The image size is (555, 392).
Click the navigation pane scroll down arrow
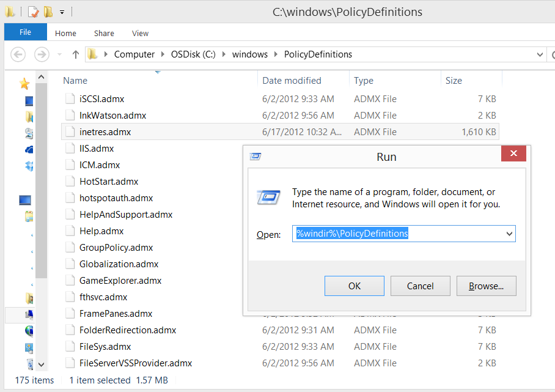tap(41, 364)
